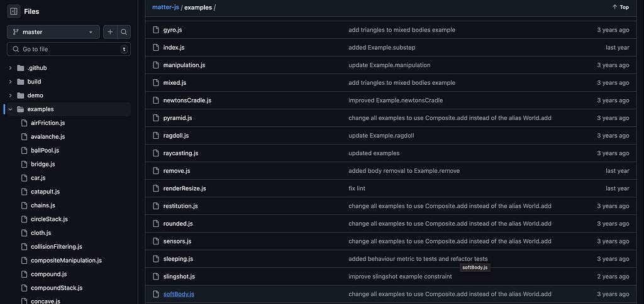Open commit 'update Example.ragdoll'
Image resolution: width=644 pixels, height=304 pixels.
click(381, 136)
